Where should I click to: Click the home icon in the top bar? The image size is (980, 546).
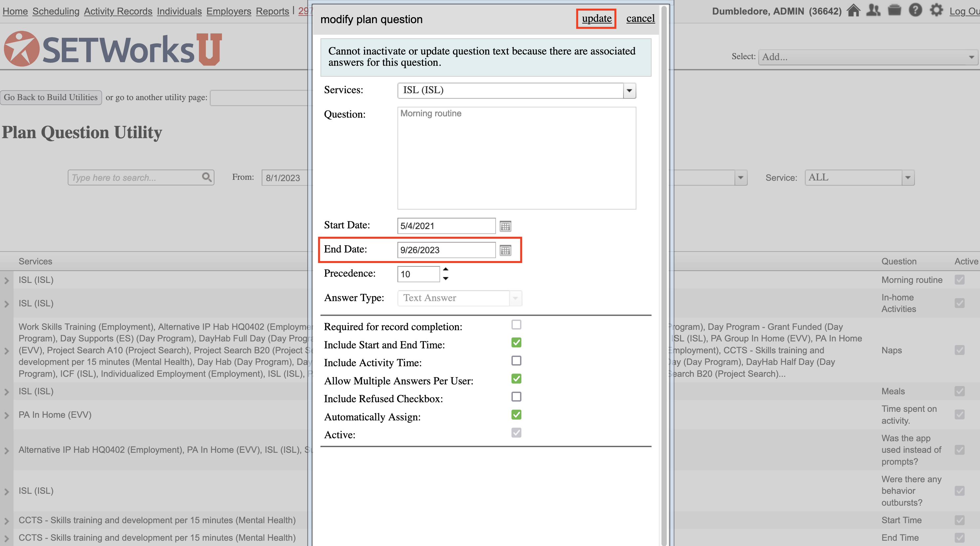(x=853, y=11)
